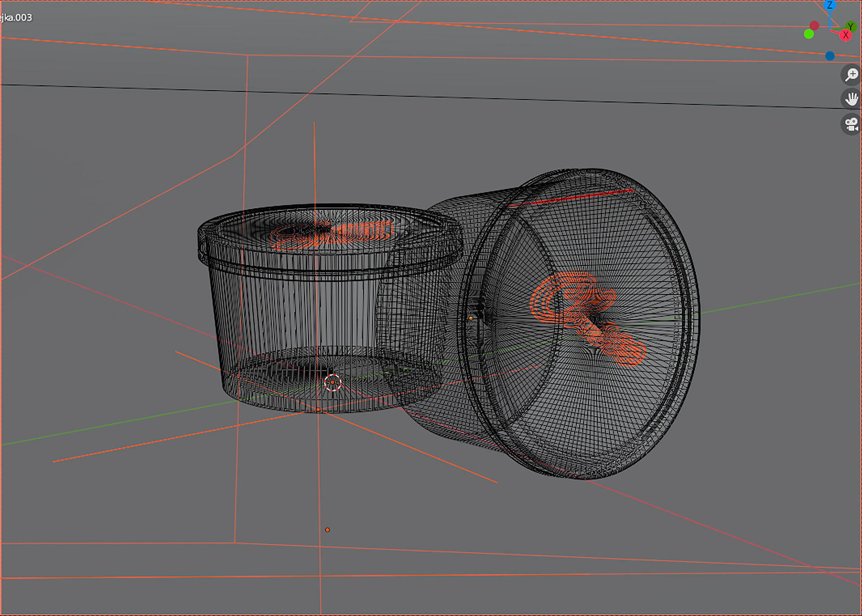Click the red-white 3D cursor in the upright bucket

pos(333,383)
